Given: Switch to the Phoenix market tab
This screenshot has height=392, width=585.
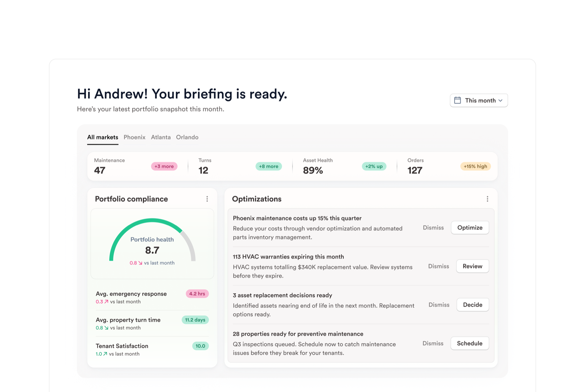Looking at the screenshot, I should pyautogui.click(x=134, y=137).
